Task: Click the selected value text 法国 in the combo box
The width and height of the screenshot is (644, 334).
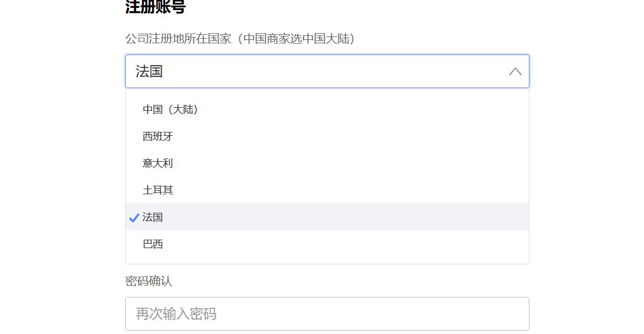Action: click(x=149, y=71)
